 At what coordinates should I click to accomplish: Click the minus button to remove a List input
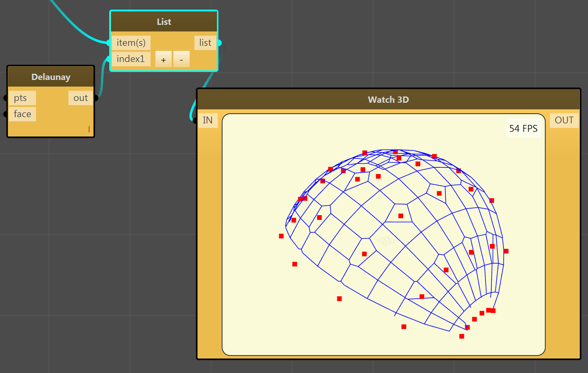tap(181, 59)
